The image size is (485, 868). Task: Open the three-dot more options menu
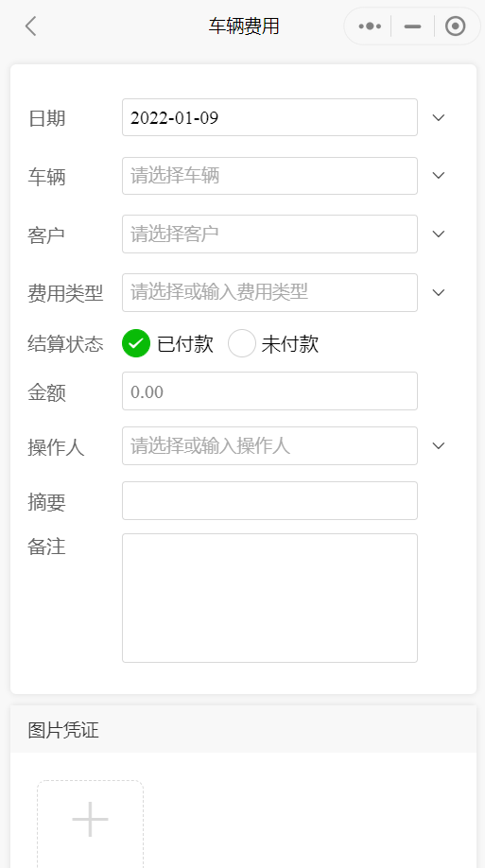pyautogui.click(x=370, y=26)
